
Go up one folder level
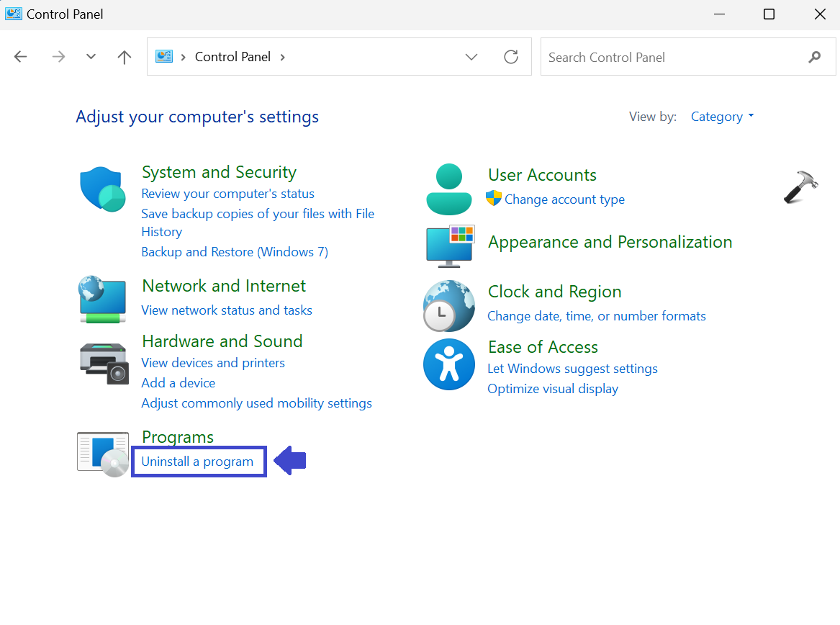125,57
